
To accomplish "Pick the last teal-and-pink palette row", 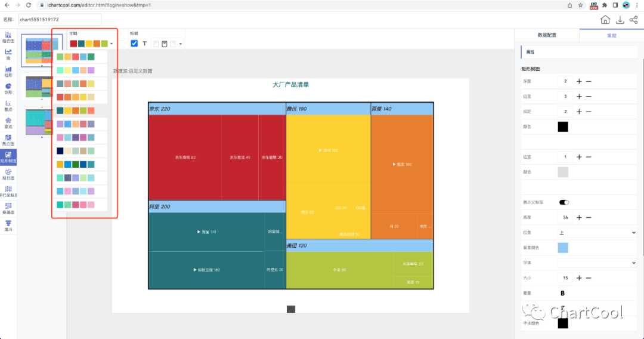I will click(76, 205).
